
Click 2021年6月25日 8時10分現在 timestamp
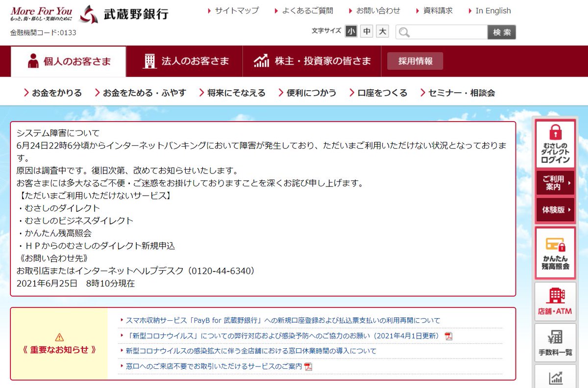[75, 284]
